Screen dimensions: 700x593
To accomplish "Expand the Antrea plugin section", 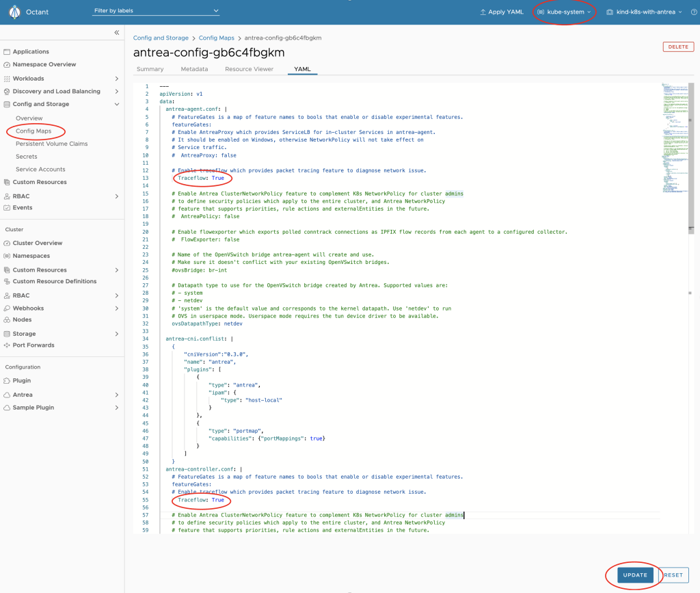I will (x=117, y=395).
